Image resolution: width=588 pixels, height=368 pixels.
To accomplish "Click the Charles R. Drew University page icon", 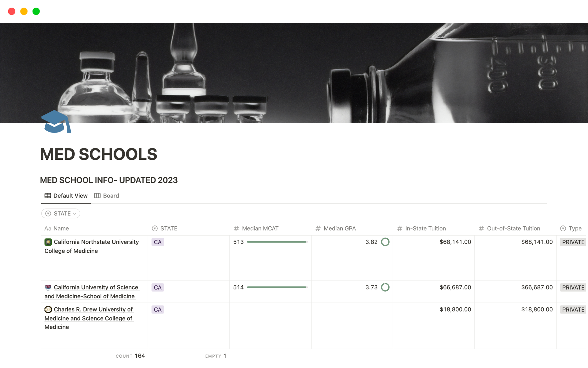I will point(48,309).
